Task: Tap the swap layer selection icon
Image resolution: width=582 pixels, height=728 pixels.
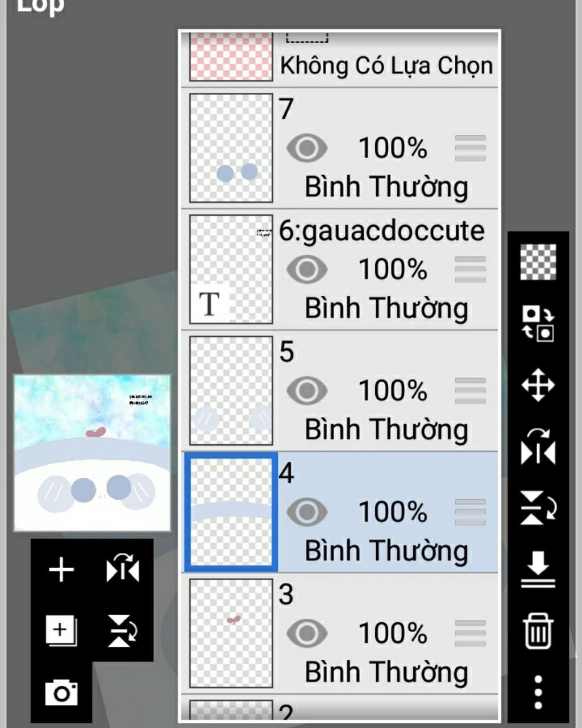Action: tap(538, 323)
